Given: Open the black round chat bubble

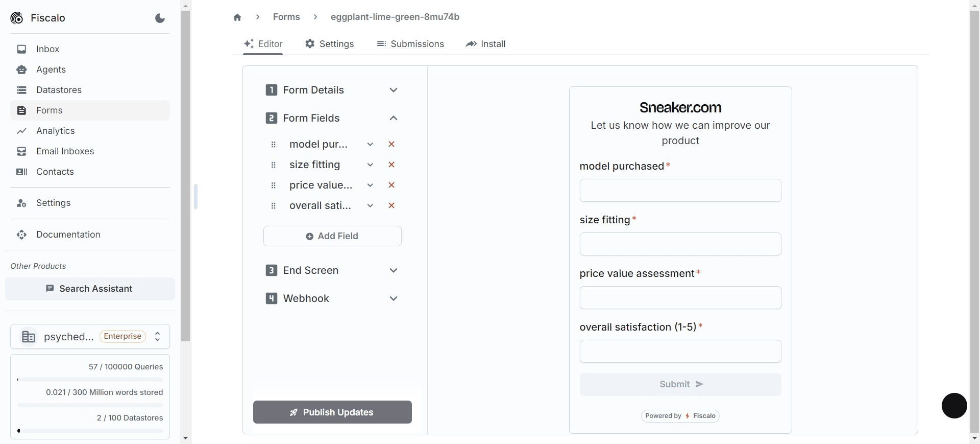Looking at the screenshot, I should point(954,406).
